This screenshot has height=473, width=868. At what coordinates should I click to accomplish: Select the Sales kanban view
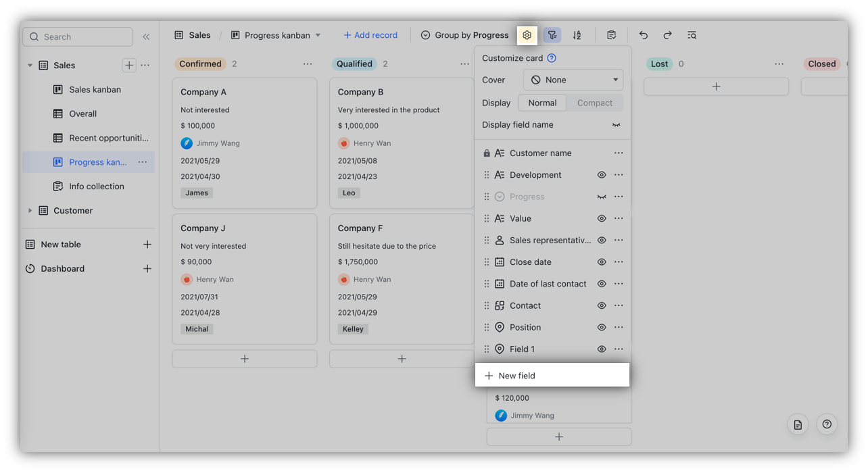[x=95, y=89]
